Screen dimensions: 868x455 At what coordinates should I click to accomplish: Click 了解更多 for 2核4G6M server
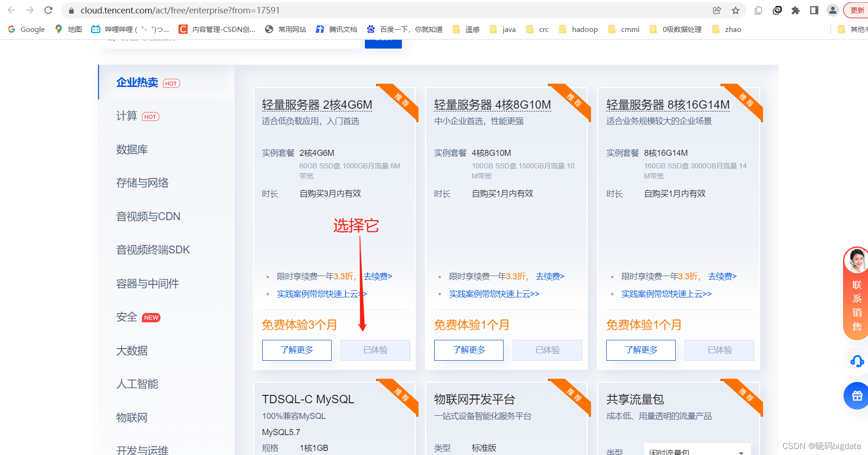click(x=297, y=350)
